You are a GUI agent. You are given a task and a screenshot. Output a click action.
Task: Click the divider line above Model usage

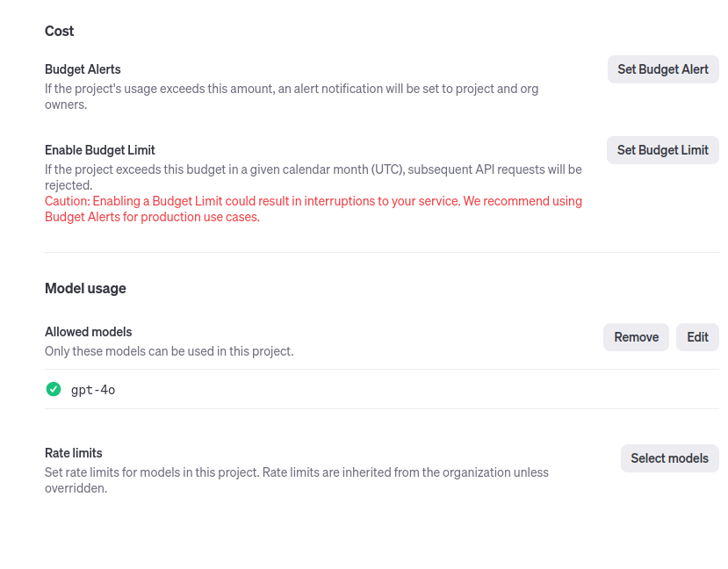tap(381, 252)
